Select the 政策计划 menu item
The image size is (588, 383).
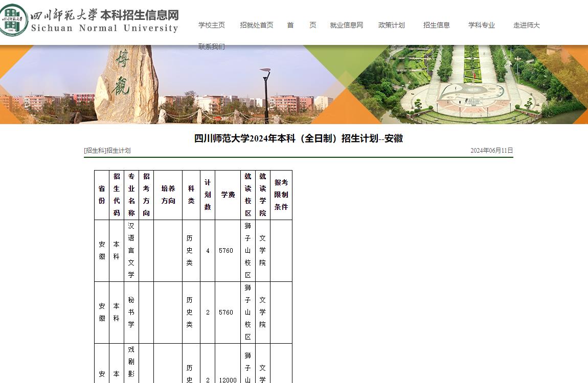(x=391, y=25)
